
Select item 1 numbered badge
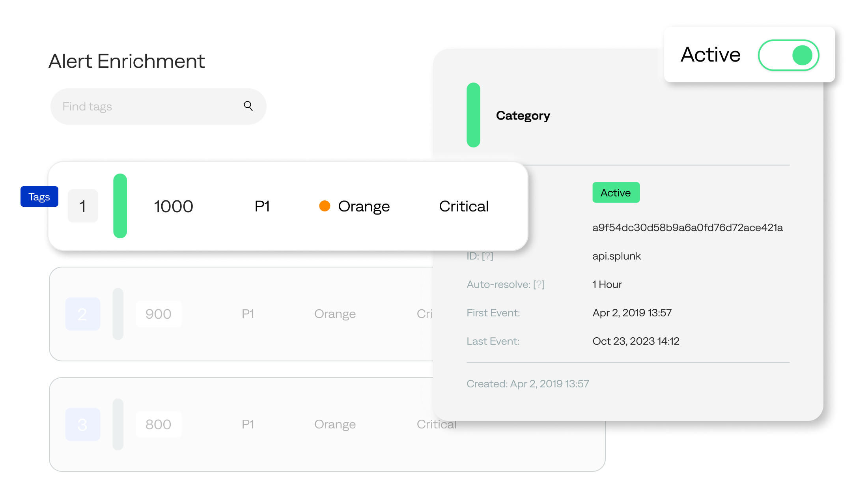pos(83,206)
